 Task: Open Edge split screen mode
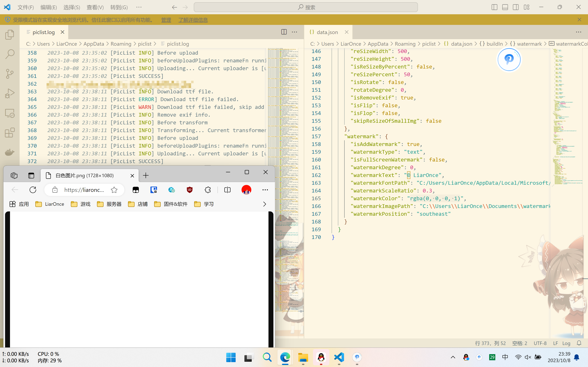227,190
